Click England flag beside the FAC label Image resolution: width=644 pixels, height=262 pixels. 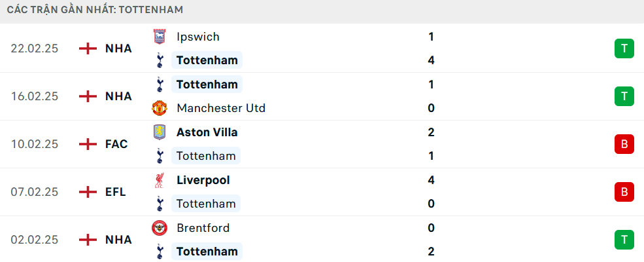tap(87, 144)
